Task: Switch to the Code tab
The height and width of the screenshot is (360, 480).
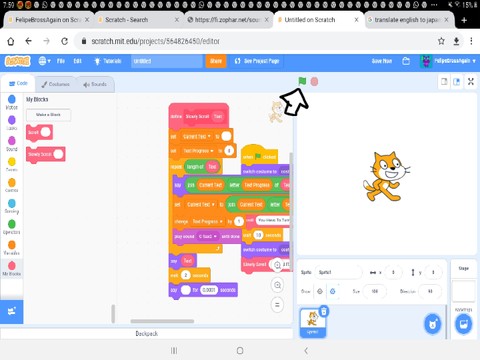Action: pos(18,83)
